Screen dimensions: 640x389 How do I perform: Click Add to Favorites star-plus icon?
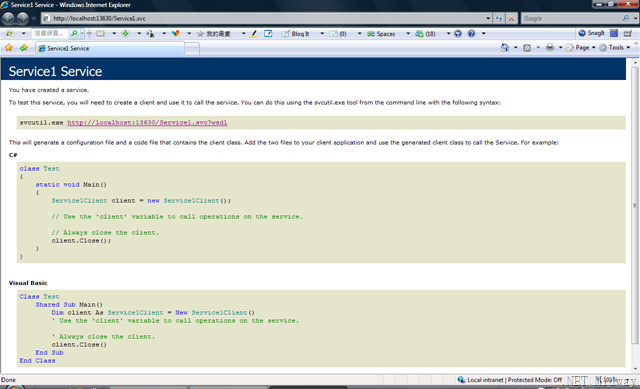point(24,48)
